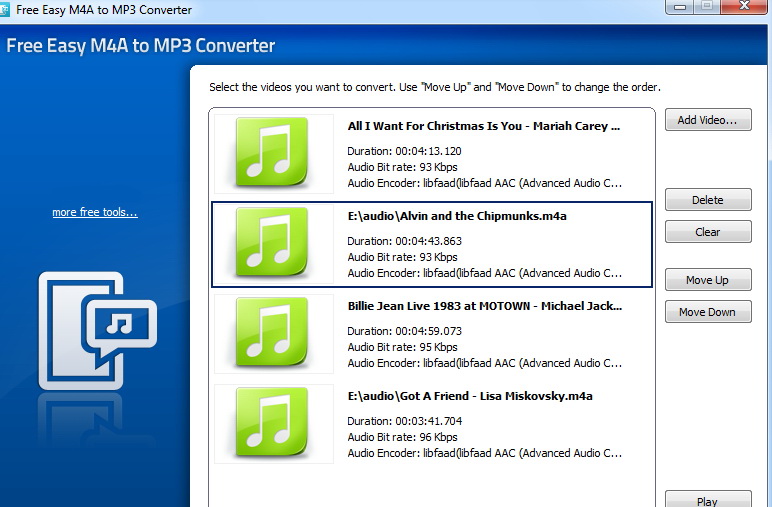Click the Audio Bit rate: 95 Kbps text
Screen dimensions: 772x507
pos(402,348)
